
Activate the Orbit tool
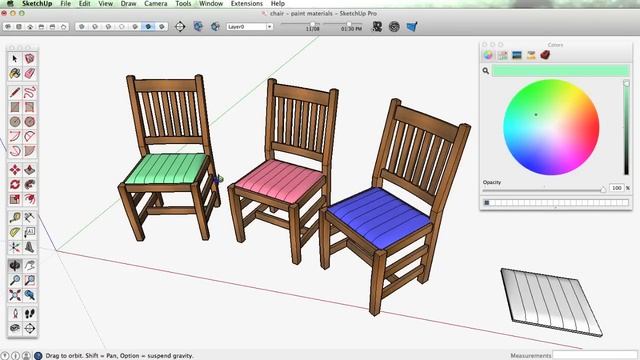point(15,266)
